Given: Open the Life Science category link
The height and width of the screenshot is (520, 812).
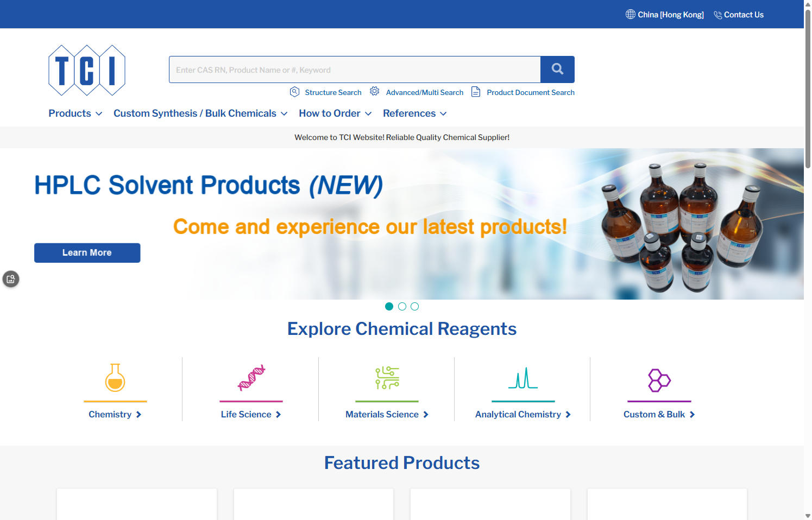Looking at the screenshot, I should coord(246,415).
